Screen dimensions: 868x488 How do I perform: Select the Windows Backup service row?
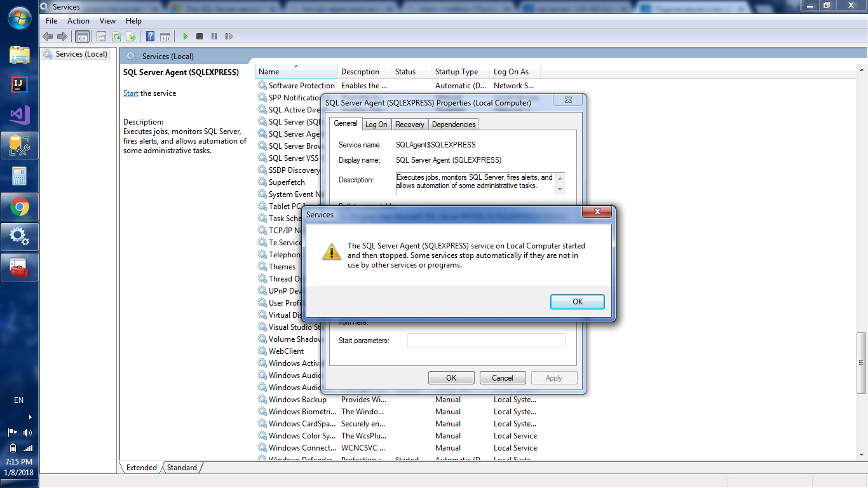[397, 400]
